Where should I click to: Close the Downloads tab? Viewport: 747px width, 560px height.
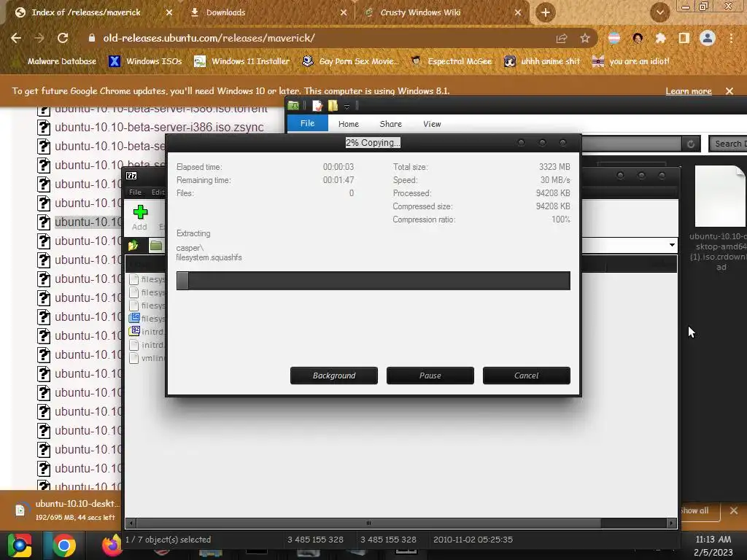coord(344,13)
